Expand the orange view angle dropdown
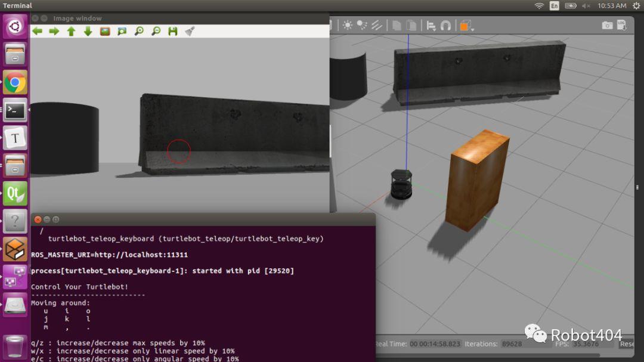Image resolution: width=644 pixels, height=362 pixels. pyautogui.click(x=472, y=28)
